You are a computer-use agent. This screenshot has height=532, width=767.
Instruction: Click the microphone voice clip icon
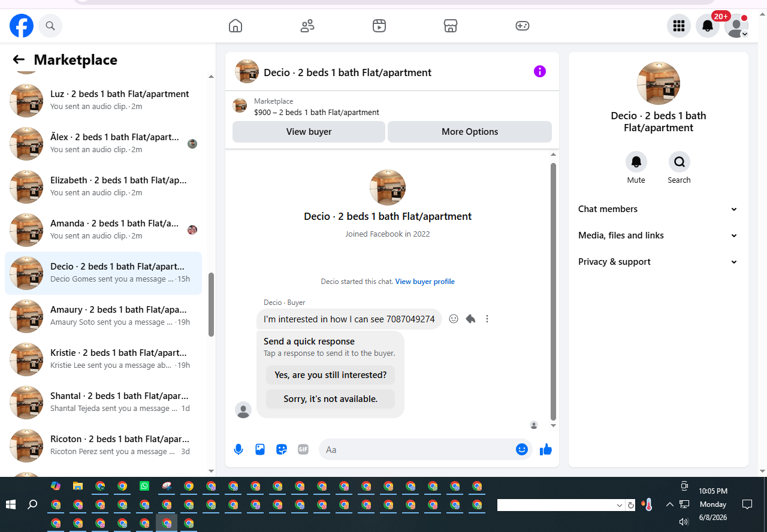[238, 449]
